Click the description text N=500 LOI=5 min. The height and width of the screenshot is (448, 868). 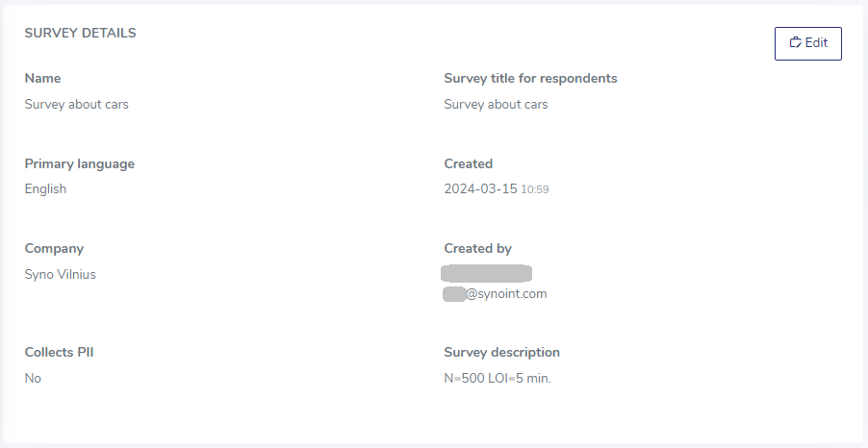click(x=498, y=379)
